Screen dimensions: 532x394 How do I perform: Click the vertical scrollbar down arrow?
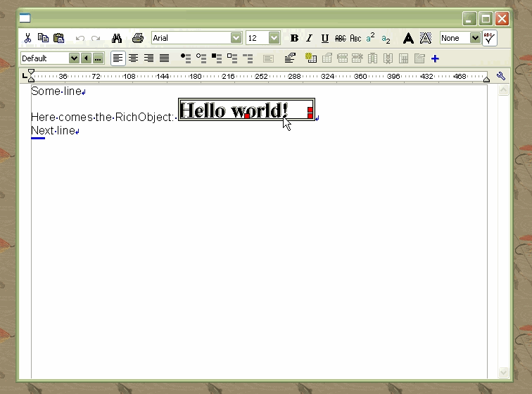pyautogui.click(x=503, y=372)
